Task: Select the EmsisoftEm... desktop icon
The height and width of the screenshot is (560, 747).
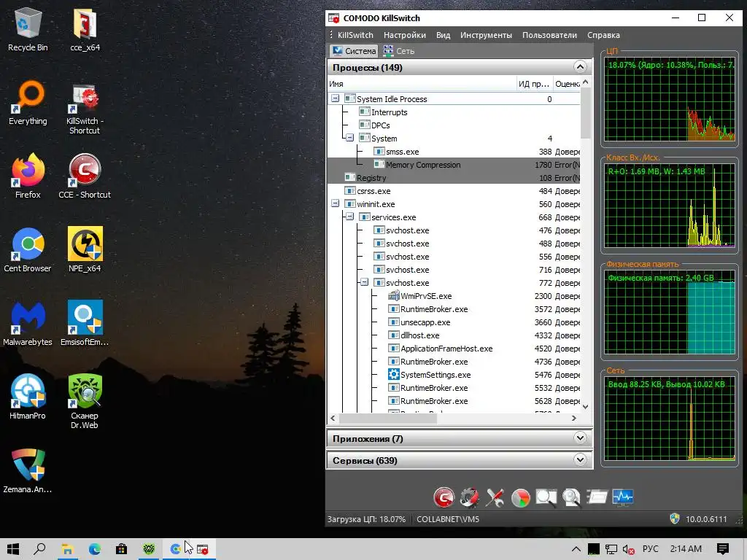Action: [x=85, y=324]
